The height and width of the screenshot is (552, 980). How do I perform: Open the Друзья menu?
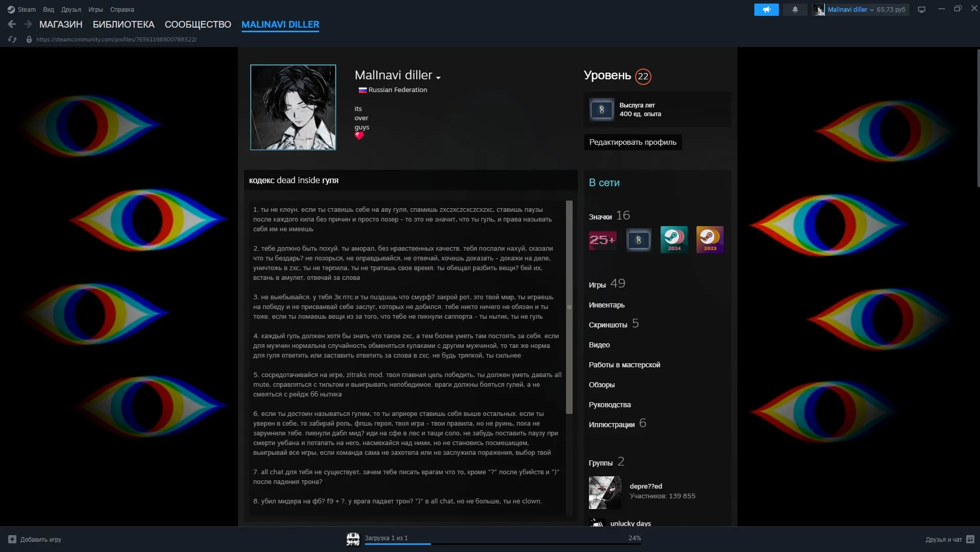(x=71, y=10)
